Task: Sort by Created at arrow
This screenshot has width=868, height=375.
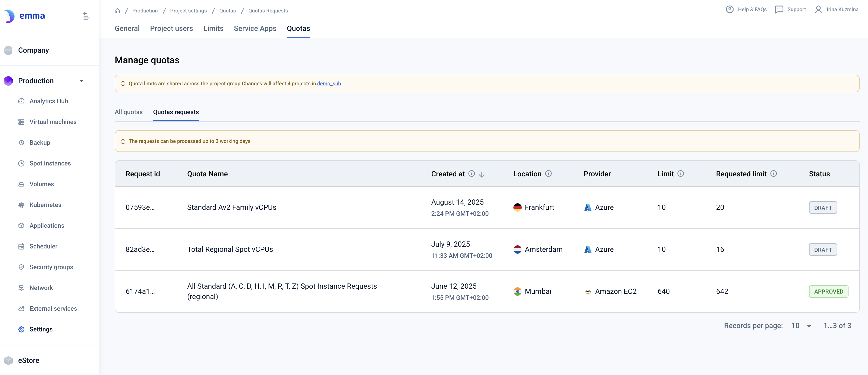Action: pyautogui.click(x=482, y=174)
